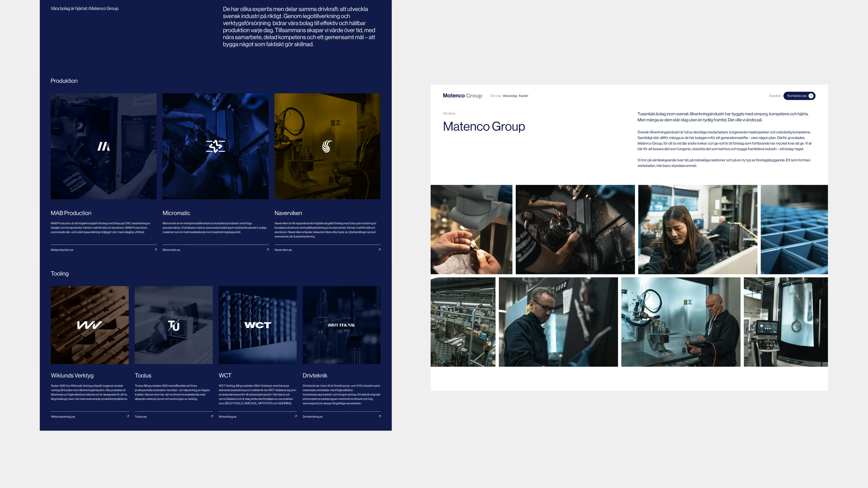Click the Matenco Group header logo
Image resolution: width=868 pixels, height=488 pixels.
coord(462,96)
